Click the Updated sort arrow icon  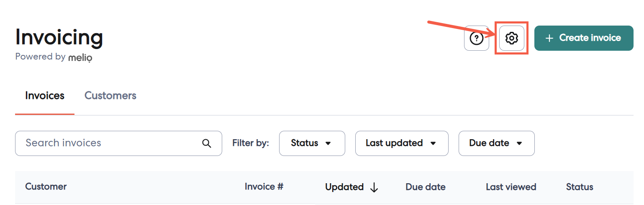click(374, 187)
